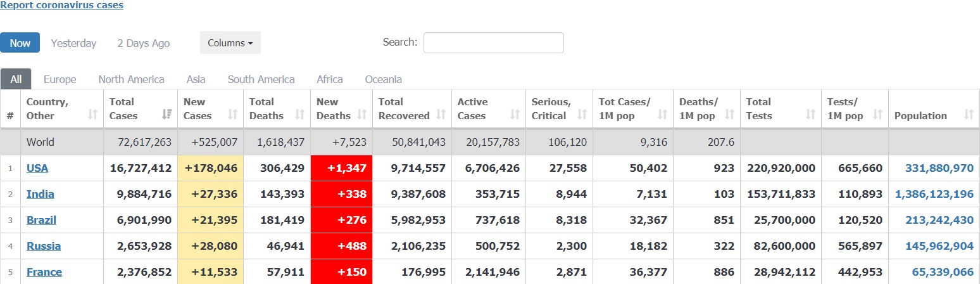
Task: Open the USA country link
Action: click(x=37, y=168)
